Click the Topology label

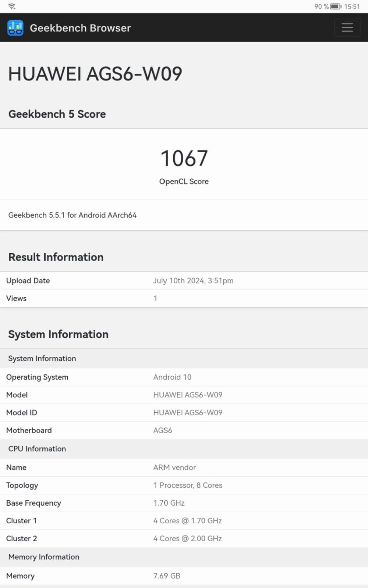(22, 485)
